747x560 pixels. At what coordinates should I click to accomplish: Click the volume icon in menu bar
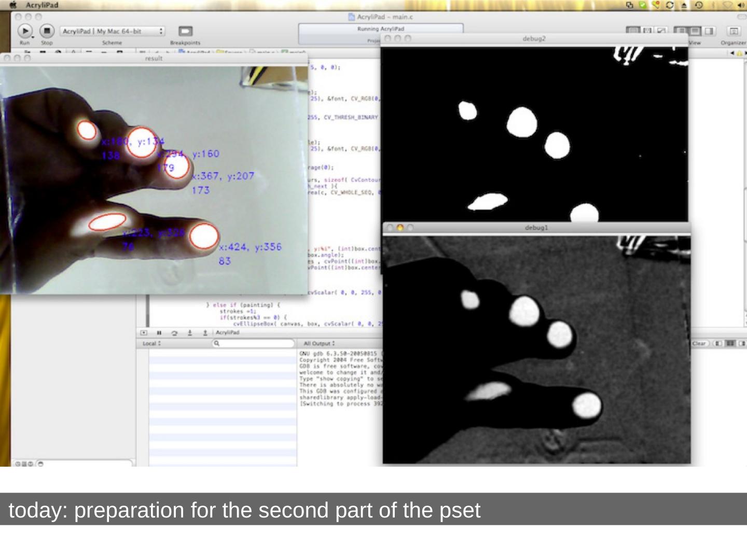(741, 5)
